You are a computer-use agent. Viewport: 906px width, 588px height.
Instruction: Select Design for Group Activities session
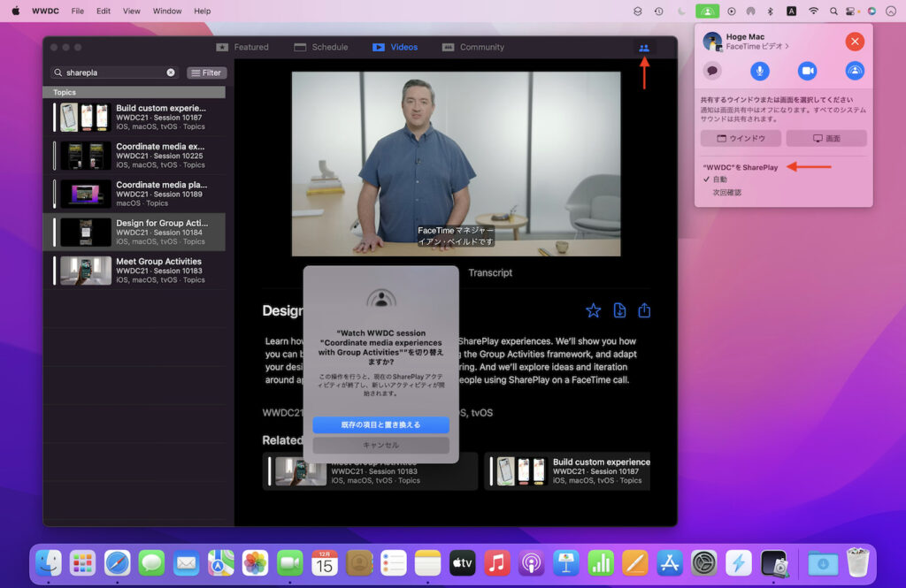point(134,233)
